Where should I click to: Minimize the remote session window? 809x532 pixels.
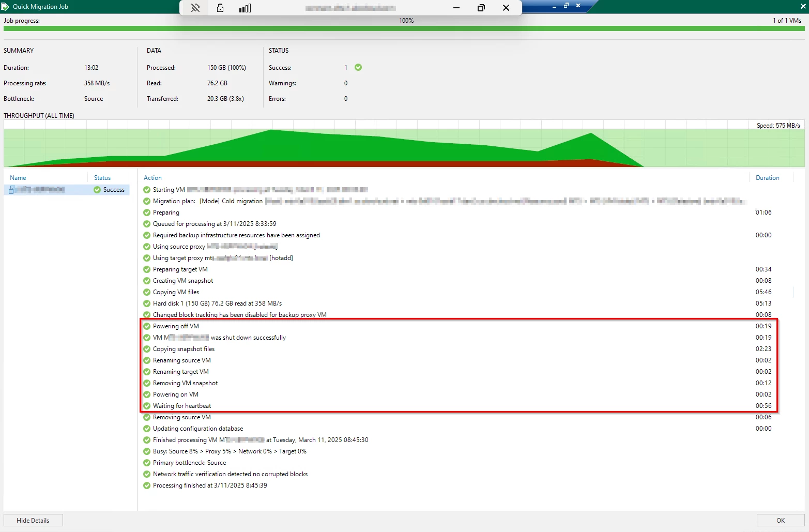click(x=456, y=8)
